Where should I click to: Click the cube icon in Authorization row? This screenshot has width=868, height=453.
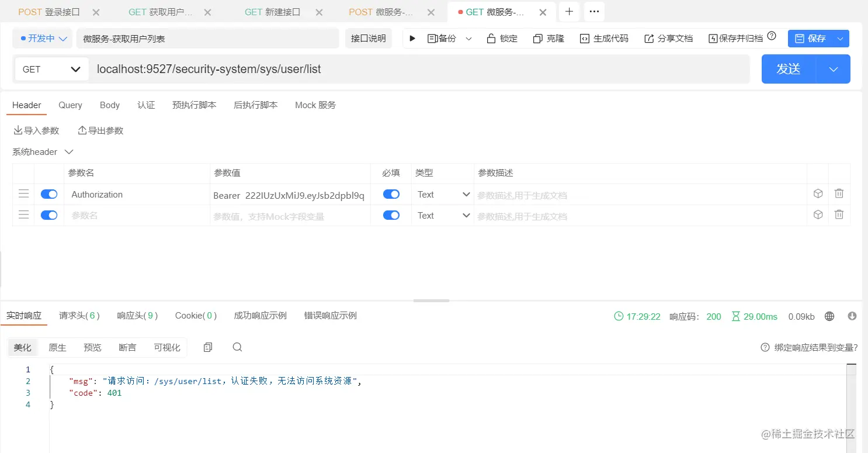tap(818, 193)
